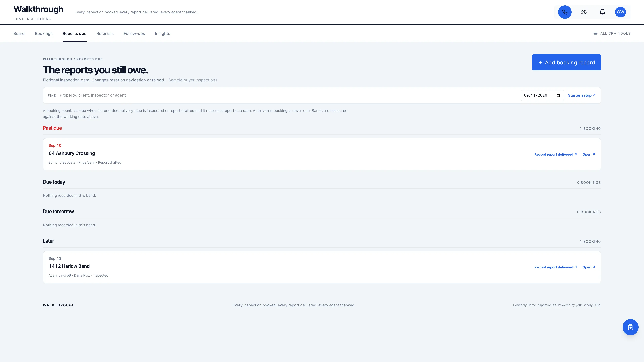Click the Due today heading
Image resolution: width=644 pixels, height=362 pixels.
point(54,182)
